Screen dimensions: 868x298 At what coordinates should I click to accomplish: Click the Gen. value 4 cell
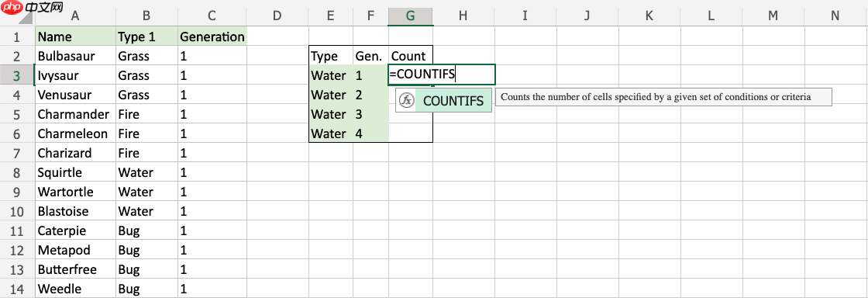point(371,133)
